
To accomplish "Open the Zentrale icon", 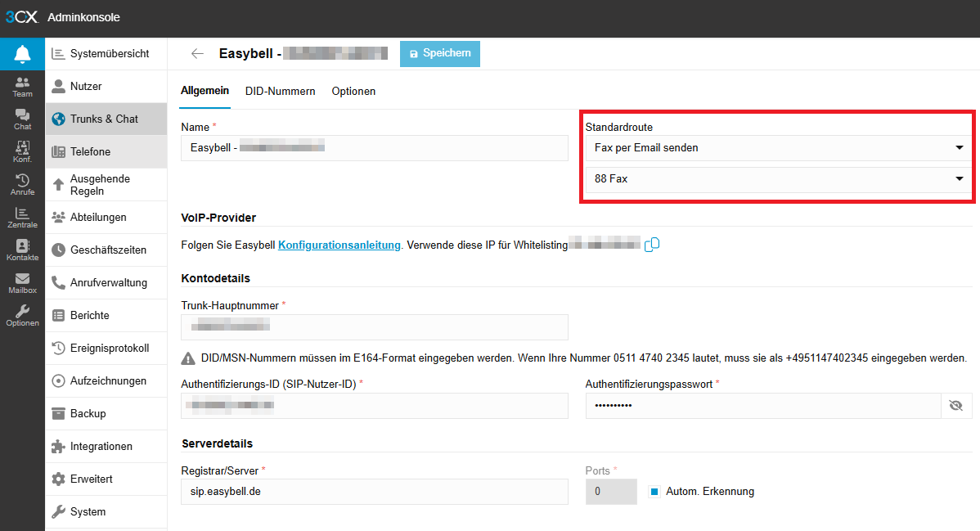I will coord(22,218).
